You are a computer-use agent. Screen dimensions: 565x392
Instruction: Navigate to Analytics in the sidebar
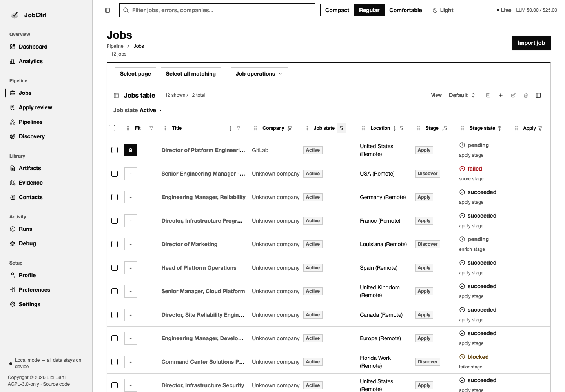point(46,61)
